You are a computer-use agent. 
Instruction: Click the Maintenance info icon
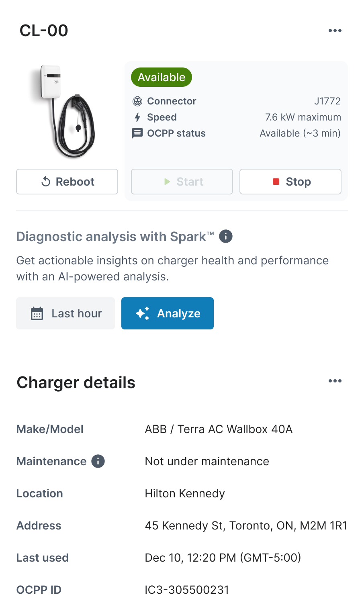98,461
